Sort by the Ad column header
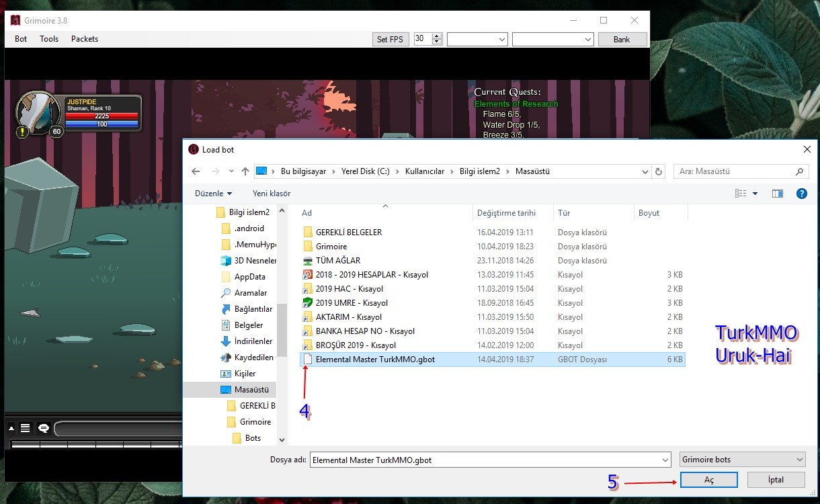The image size is (820, 504). [384, 213]
